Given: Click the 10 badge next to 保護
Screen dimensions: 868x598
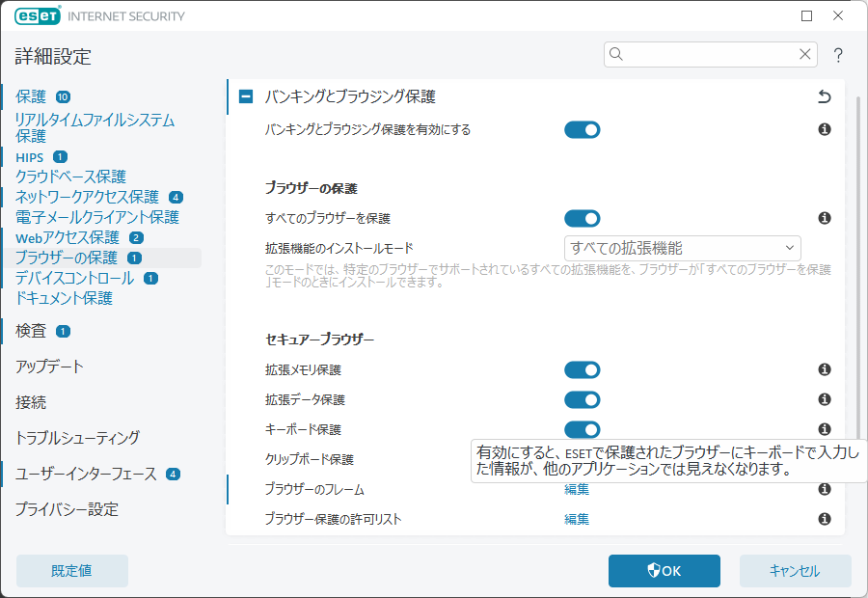Looking at the screenshot, I should (x=63, y=96).
